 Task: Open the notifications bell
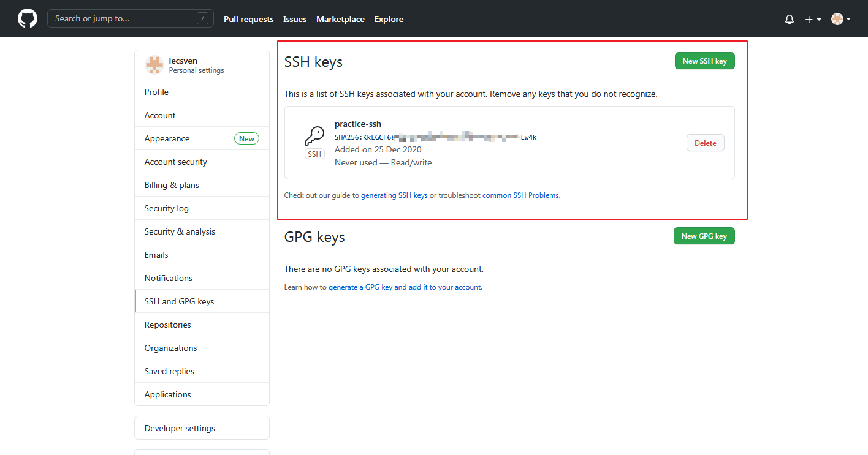click(790, 20)
